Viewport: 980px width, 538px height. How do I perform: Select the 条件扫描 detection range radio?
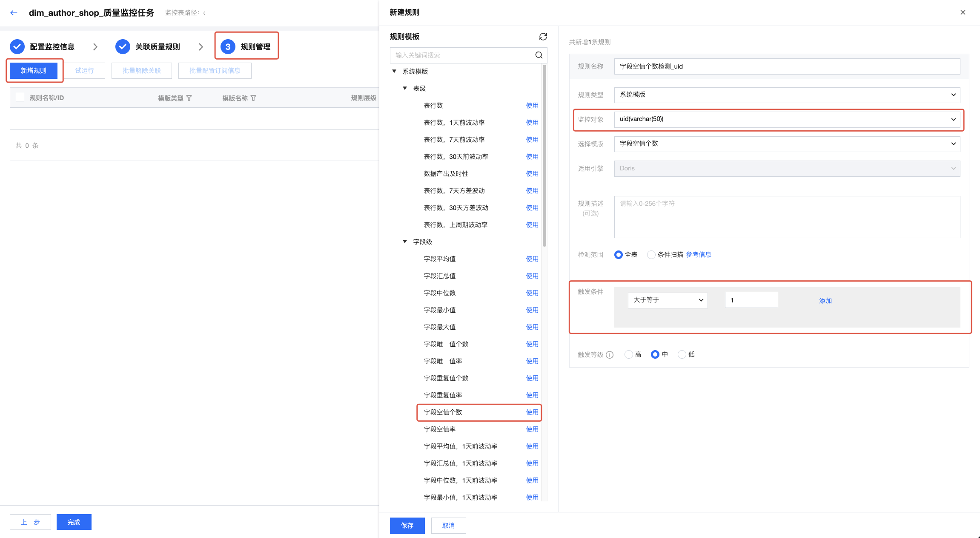tap(651, 255)
